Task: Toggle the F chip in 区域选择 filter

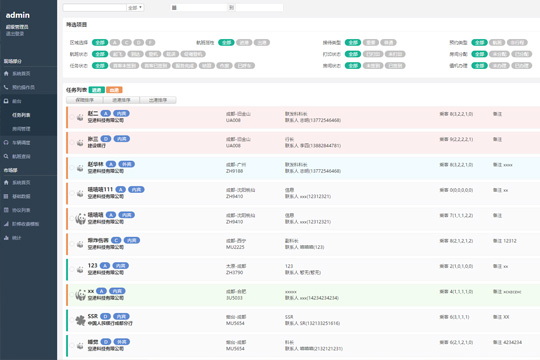Action: 150,42
